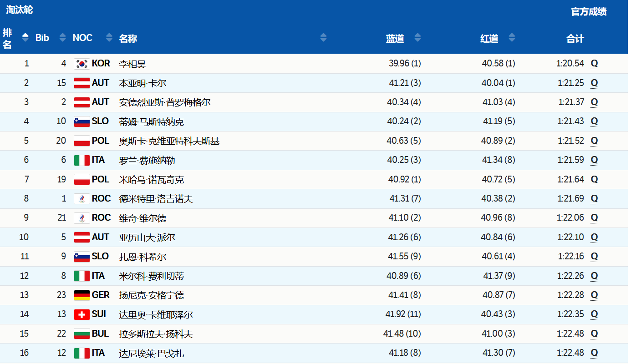
Task: Click the Italy flag beside 米尔科·费利切蒂
Action: tap(82, 276)
